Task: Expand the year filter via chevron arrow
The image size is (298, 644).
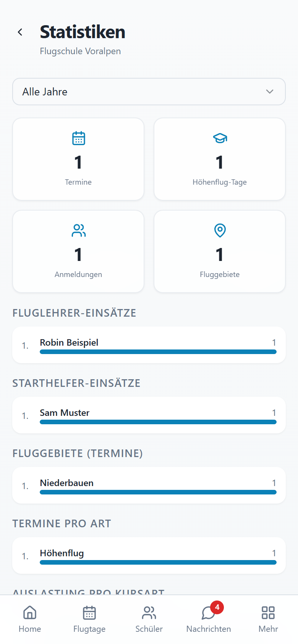Action: pyautogui.click(x=270, y=92)
